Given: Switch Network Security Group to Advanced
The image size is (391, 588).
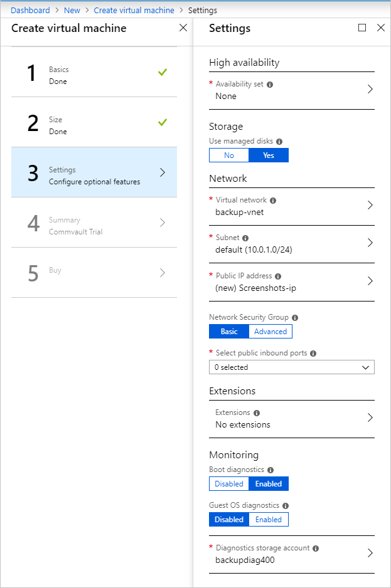Looking at the screenshot, I should (270, 332).
